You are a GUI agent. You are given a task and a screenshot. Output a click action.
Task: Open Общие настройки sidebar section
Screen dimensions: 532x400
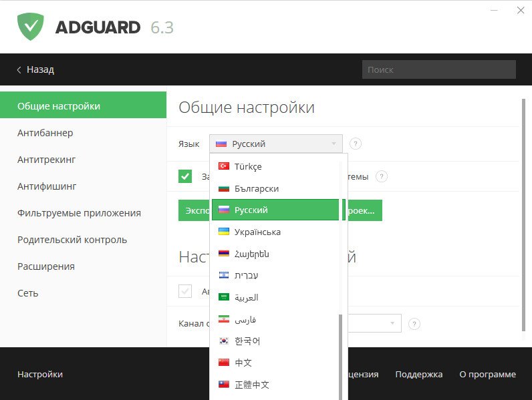(x=83, y=106)
